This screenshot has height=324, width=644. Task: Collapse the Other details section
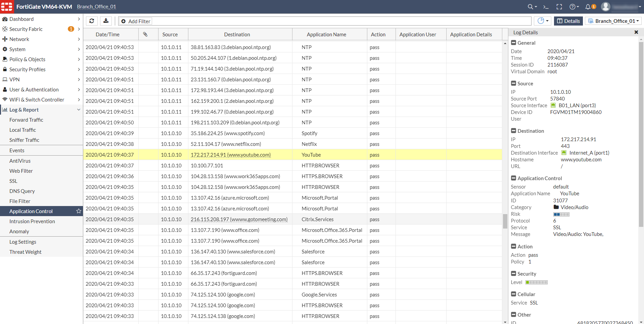click(x=513, y=315)
